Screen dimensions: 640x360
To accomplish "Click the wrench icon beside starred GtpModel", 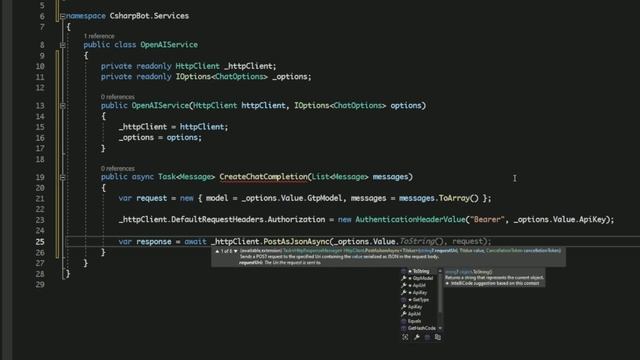I will (404, 278).
